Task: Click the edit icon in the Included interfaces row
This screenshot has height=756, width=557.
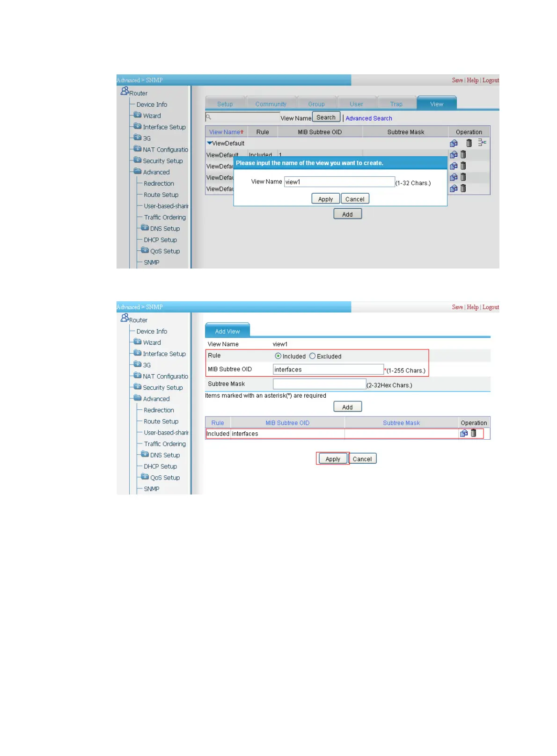Action: pos(464,433)
